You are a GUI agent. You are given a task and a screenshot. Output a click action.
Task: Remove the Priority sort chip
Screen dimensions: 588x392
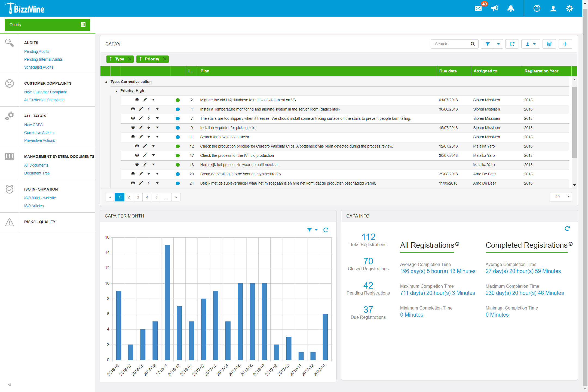click(x=164, y=59)
